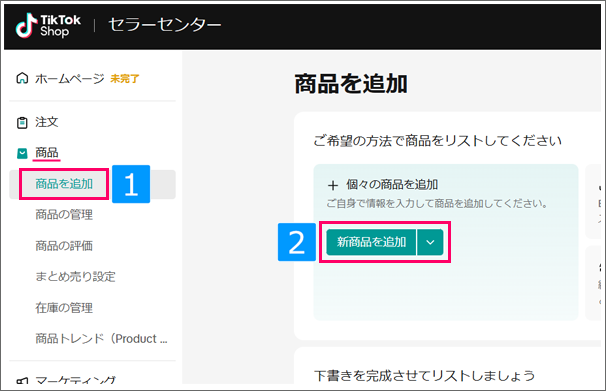Go to ホームページ in sidebar
Viewport: 606px width, 391px height.
coord(70,78)
